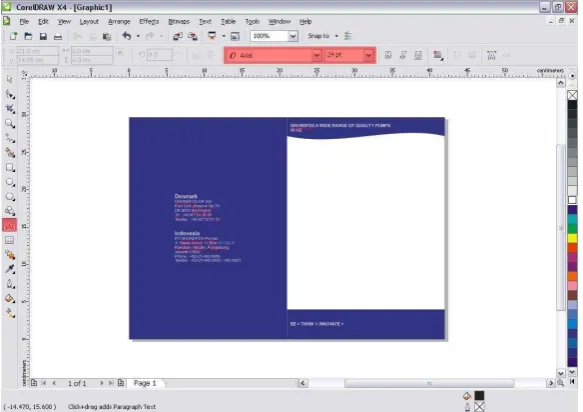Go to the previous page arrow

click(x=54, y=383)
